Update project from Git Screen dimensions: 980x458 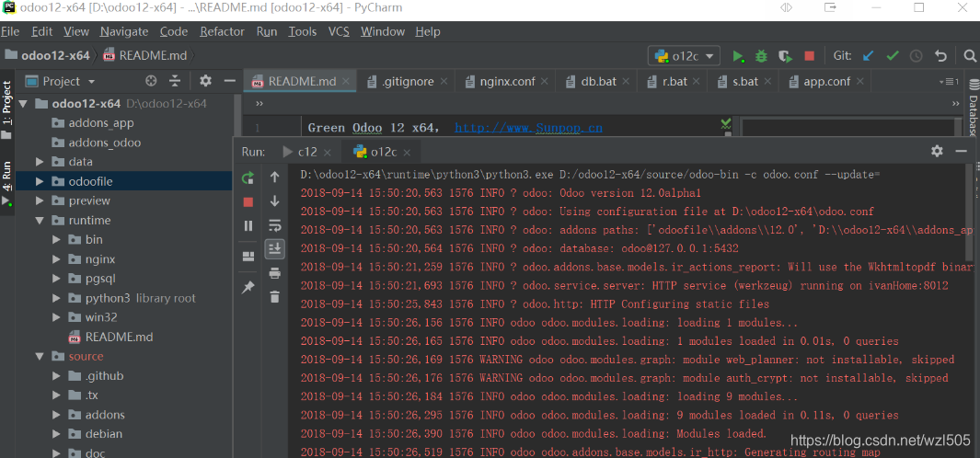point(868,56)
